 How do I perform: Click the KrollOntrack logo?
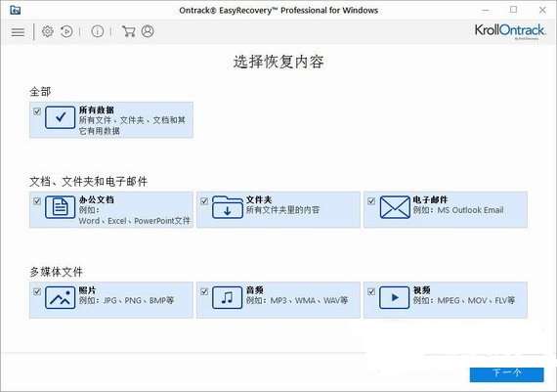click(x=509, y=31)
